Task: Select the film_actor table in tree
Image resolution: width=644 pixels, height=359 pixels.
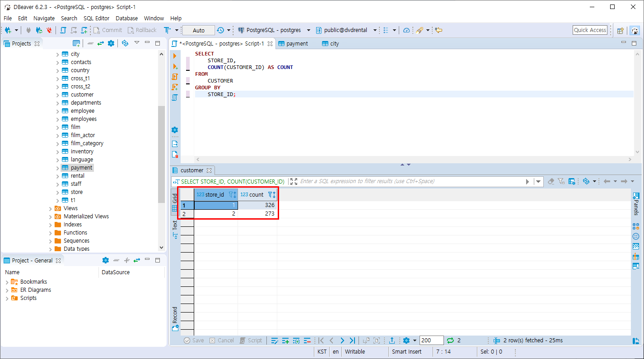Action: tap(83, 135)
